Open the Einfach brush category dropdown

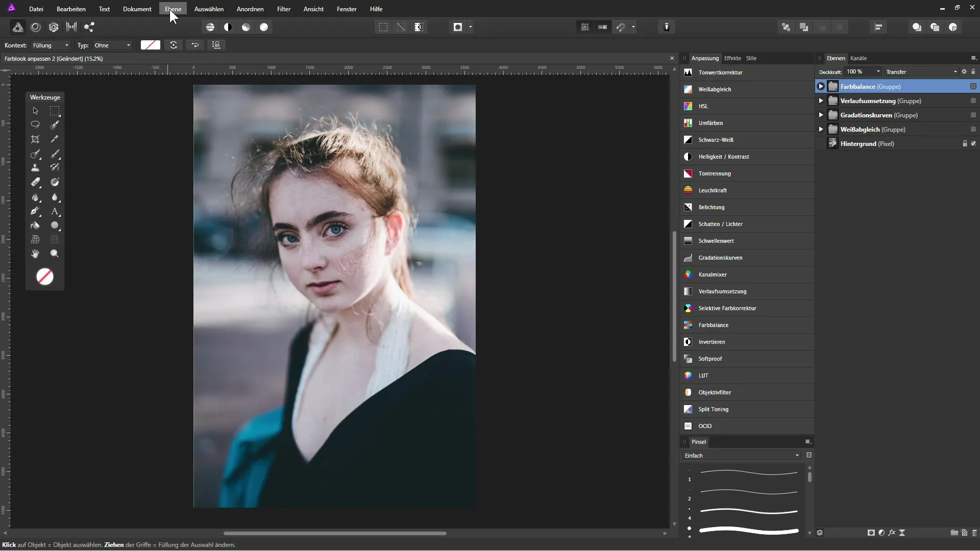tap(741, 456)
